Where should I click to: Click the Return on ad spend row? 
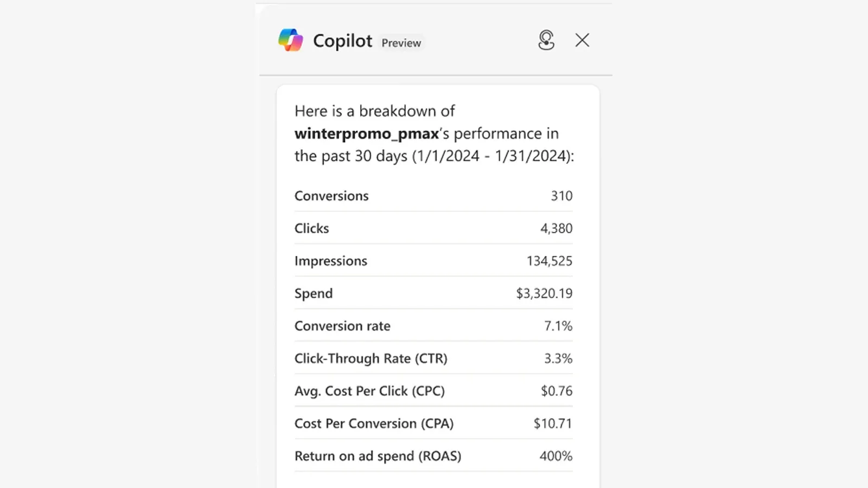(378, 456)
